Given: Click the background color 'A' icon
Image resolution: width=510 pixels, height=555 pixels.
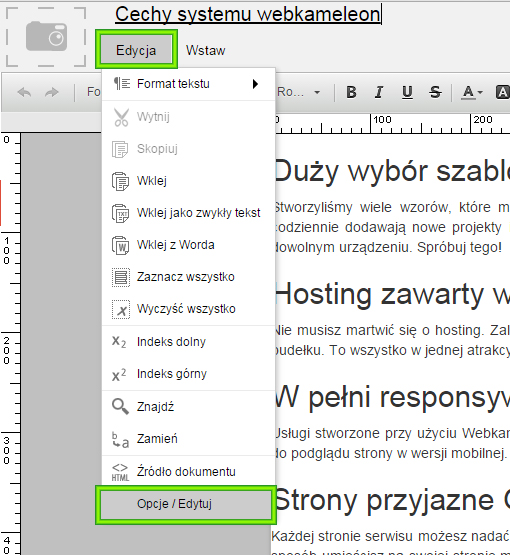Looking at the screenshot, I should click(503, 92).
